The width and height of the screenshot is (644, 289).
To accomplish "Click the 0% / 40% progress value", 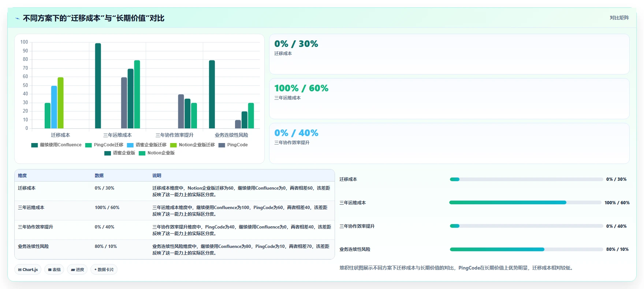I will point(616,226).
